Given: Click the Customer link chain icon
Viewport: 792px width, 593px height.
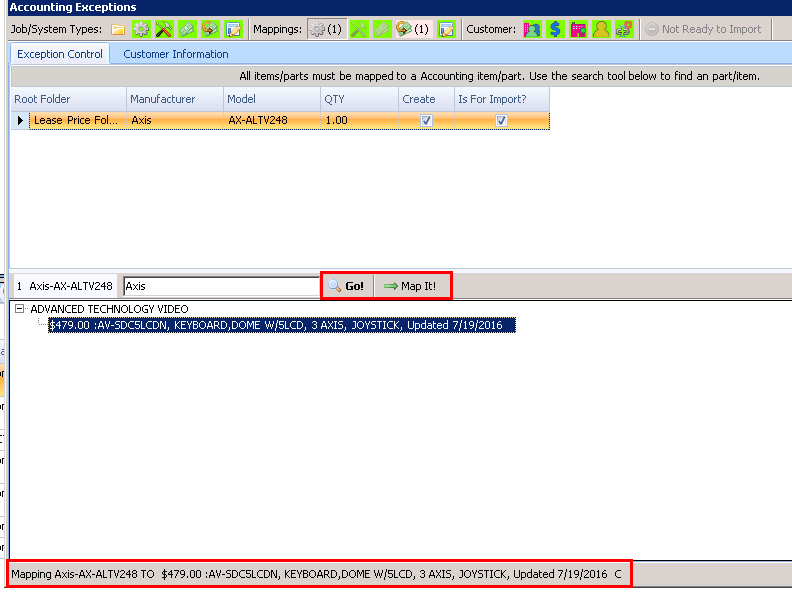Looking at the screenshot, I should (624, 29).
